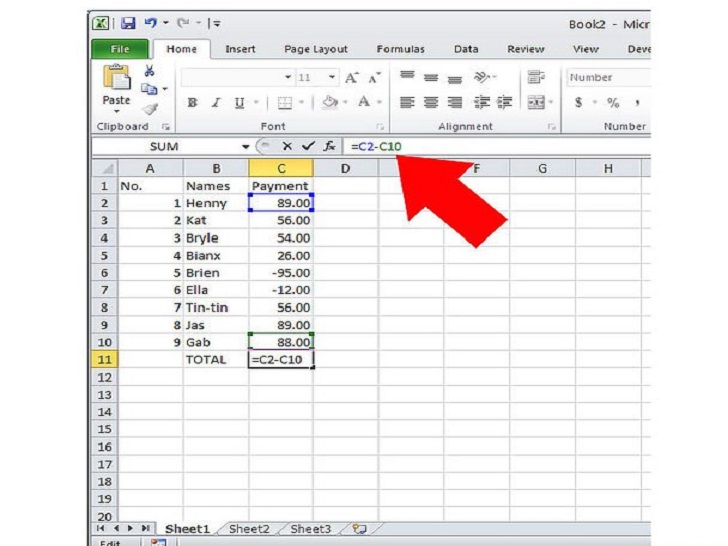Select column C header
This screenshot has height=546, width=728.
click(281, 168)
